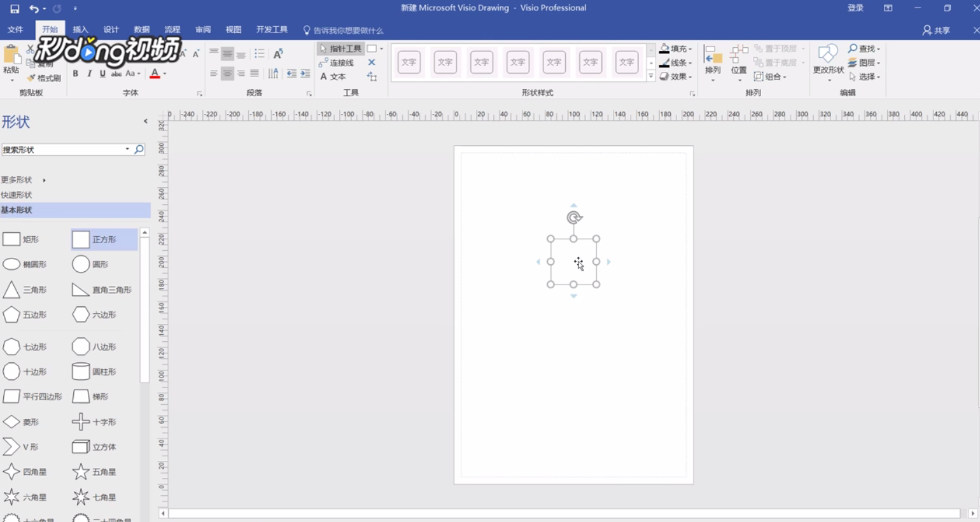The height and width of the screenshot is (522, 980).
Task: Open the Group (组合) dropdown
Action: 770,76
